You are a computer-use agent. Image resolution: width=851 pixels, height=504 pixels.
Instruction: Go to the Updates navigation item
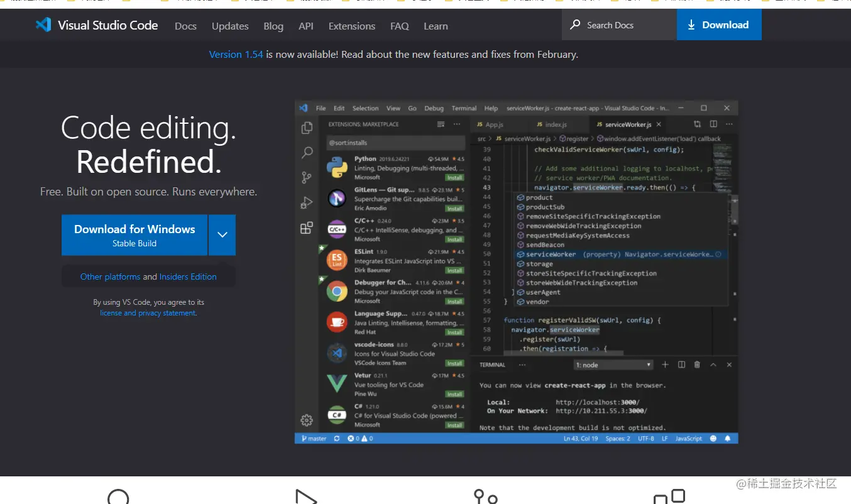point(230,26)
